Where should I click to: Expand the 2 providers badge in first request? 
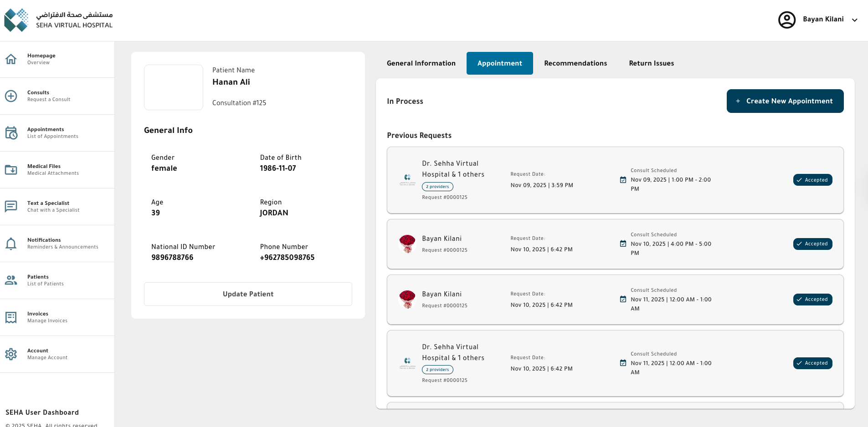tap(437, 187)
